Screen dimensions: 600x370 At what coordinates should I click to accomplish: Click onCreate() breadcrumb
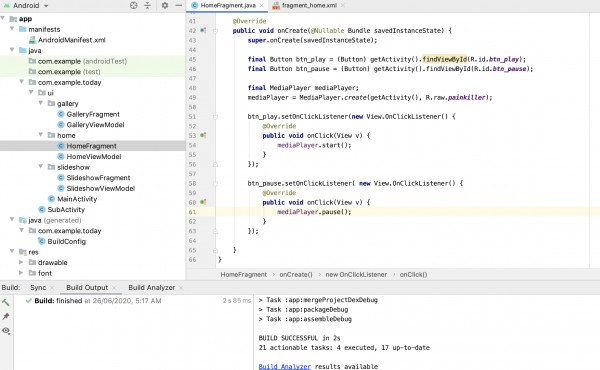[296, 274]
